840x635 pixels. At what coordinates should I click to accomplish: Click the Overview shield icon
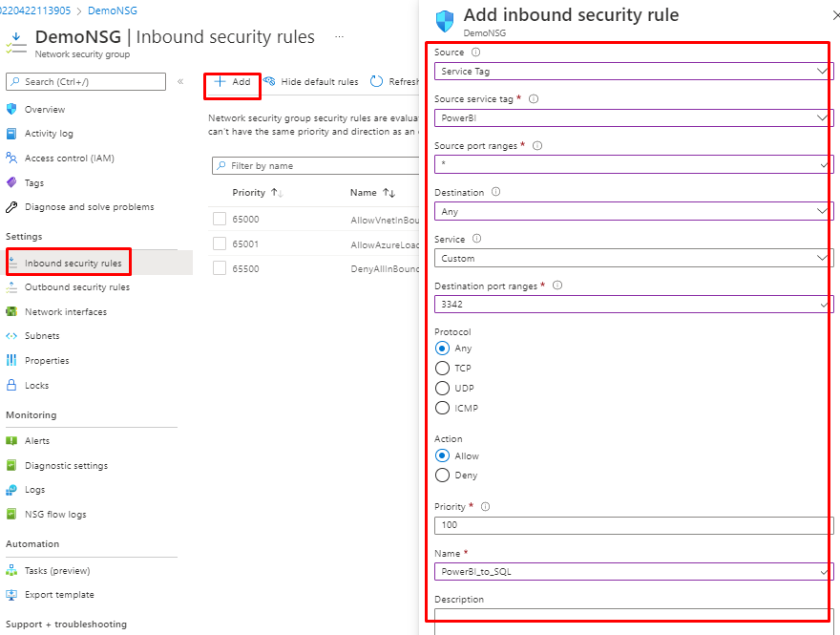pyautogui.click(x=11, y=109)
